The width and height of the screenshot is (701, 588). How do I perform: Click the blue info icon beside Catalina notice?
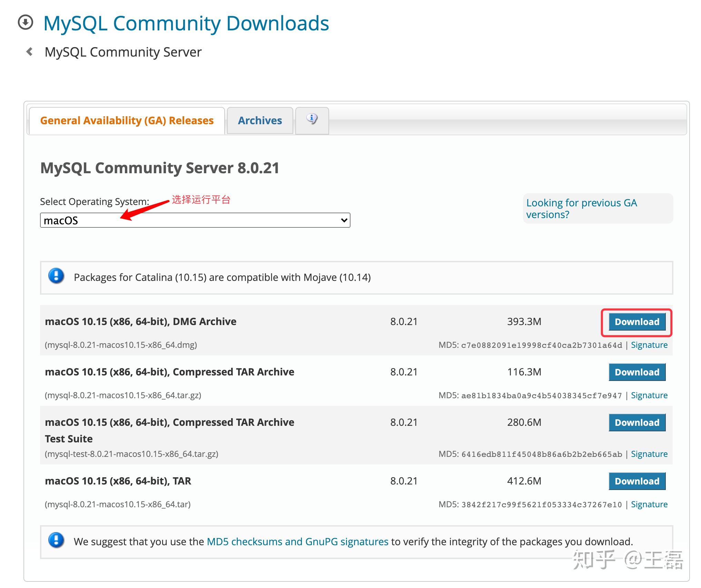56,276
